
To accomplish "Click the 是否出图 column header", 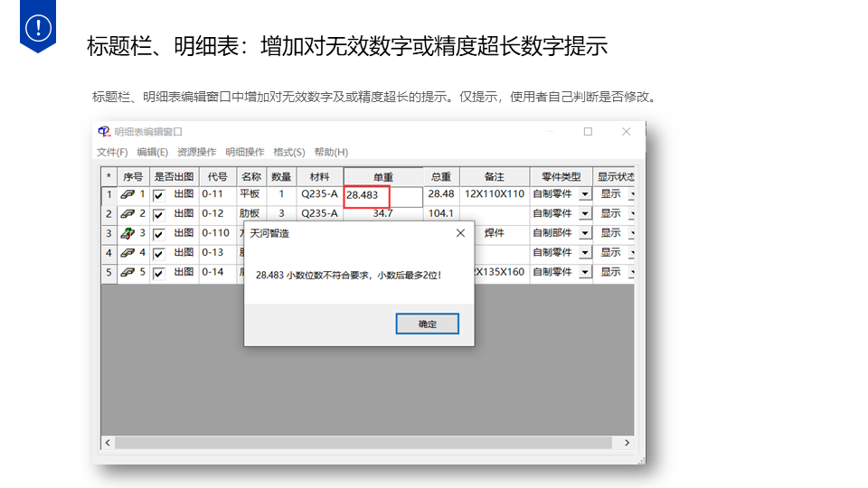I will click(174, 177).
